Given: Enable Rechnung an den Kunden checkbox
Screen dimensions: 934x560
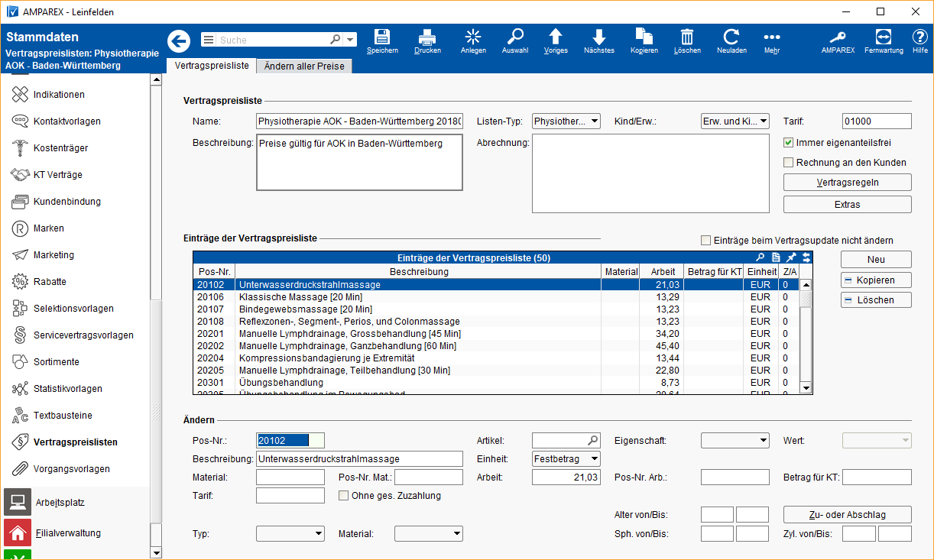Looking at the screenshot, I should (789, 162).
